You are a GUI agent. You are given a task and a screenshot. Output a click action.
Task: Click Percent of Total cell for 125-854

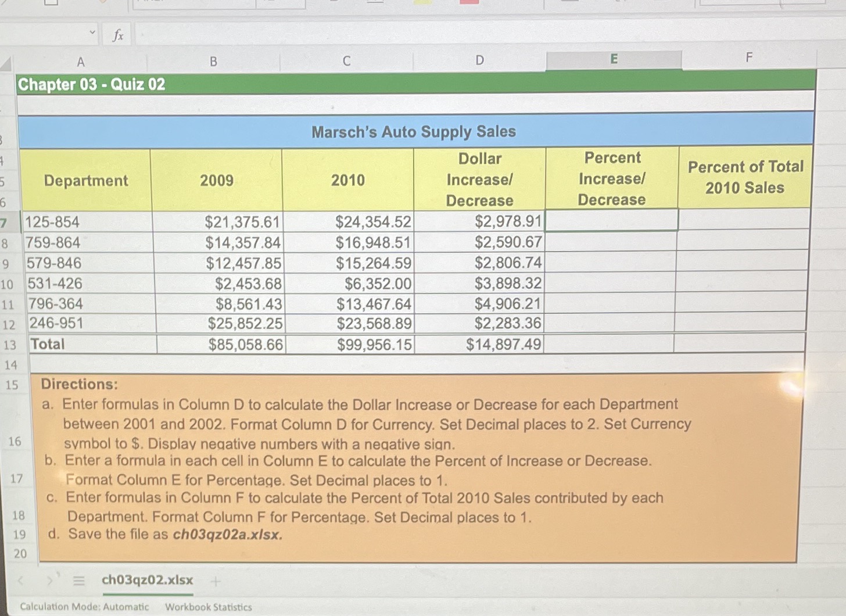744,219
